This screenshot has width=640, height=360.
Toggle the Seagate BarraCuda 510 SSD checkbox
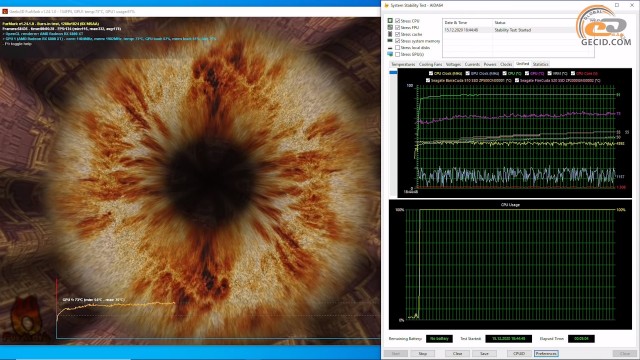[428, 80]
